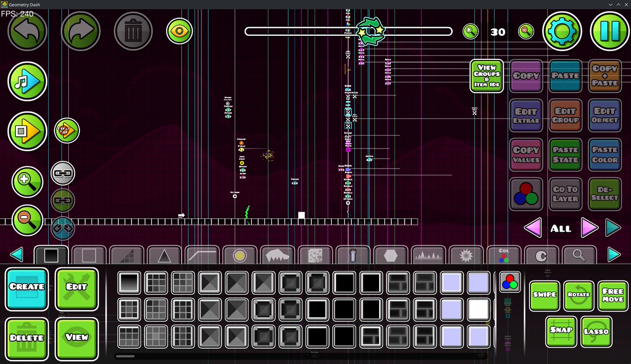Select the custom objects C tab

[x=542, y=255]
